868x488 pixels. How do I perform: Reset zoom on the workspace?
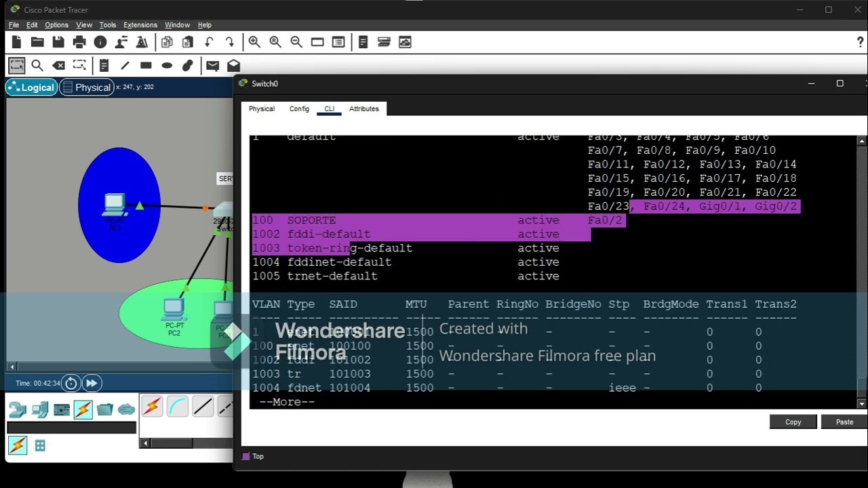pos(275,42)
